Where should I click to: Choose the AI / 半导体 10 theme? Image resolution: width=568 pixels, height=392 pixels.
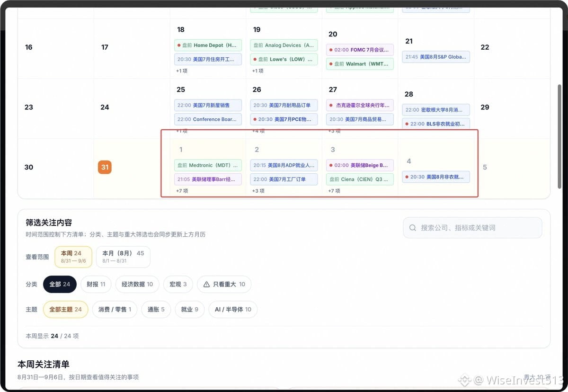pos(233,310)
